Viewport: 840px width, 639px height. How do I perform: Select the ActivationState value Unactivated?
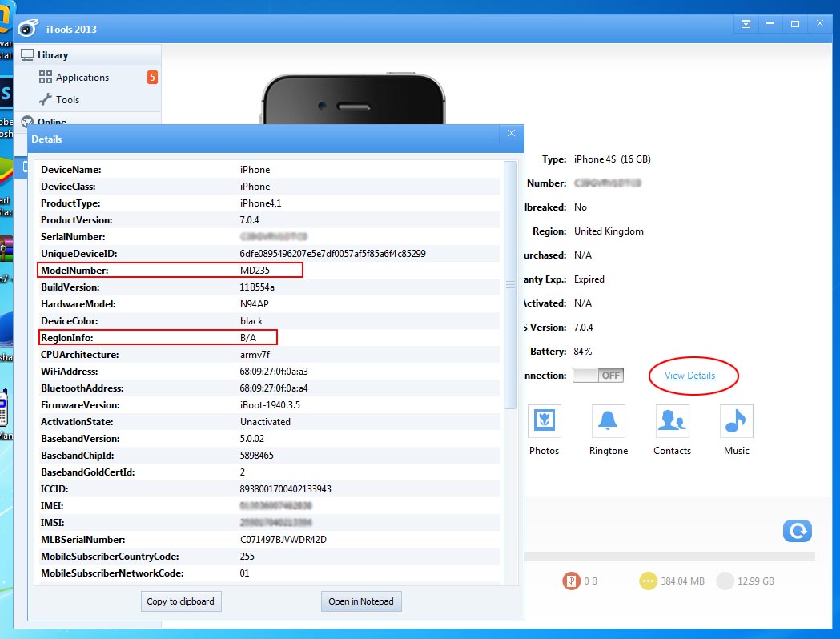265,422
